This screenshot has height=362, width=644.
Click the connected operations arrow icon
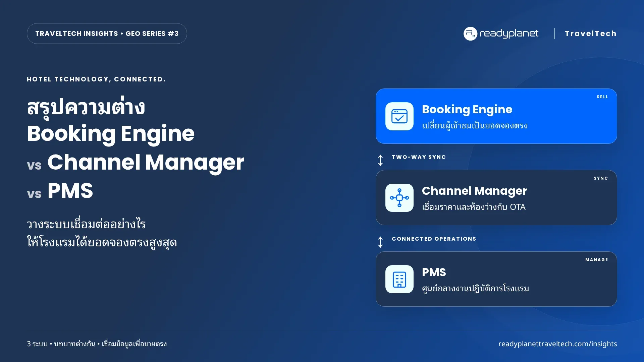pos(380,242)
